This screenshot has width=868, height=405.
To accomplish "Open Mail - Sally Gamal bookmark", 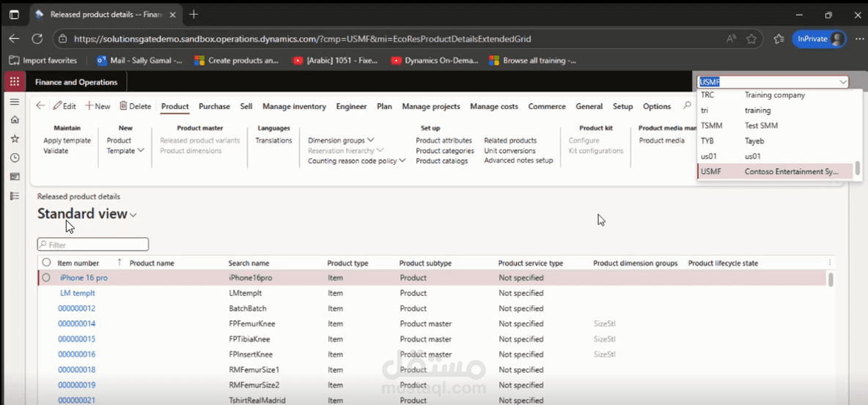I will [x=139, y=60].
